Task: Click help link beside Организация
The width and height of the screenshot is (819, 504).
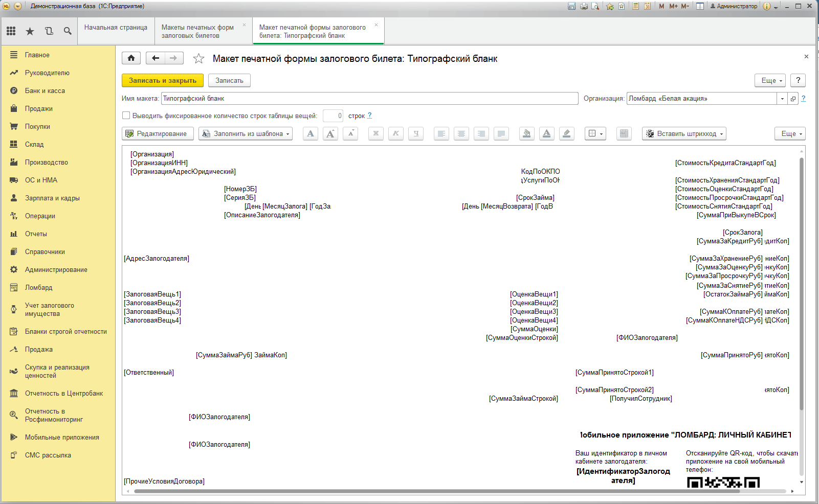Action: (x=803, y=98)
